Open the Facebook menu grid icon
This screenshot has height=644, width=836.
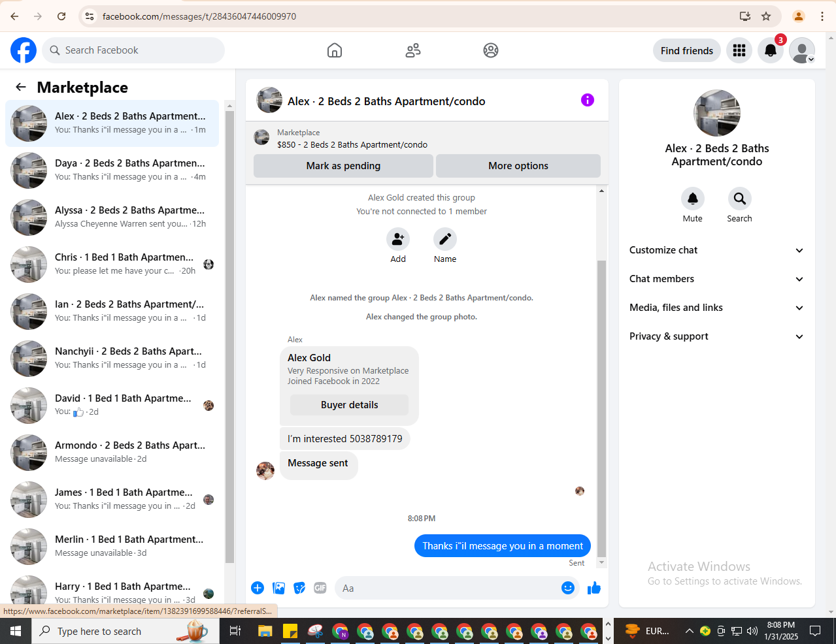(739, 50)
